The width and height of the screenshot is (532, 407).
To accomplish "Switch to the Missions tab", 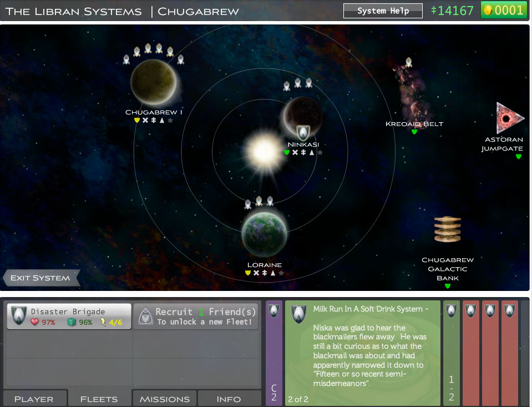I will tap(165, 399).
